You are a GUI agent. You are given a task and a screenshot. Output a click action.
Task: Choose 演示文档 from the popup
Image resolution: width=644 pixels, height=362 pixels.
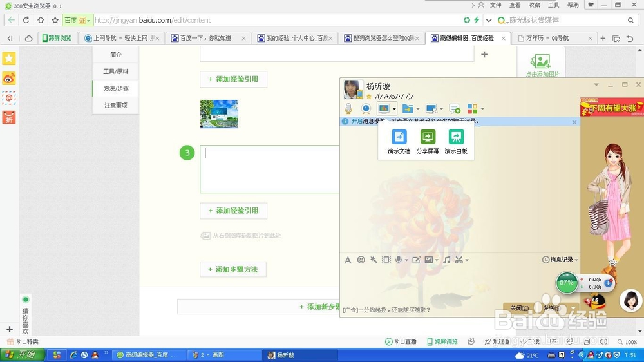(x=399, y=142)
